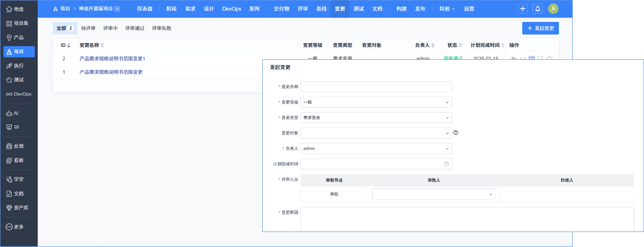Open the 审批人 dropdown

pyautogui.click(x=434, y=194)
